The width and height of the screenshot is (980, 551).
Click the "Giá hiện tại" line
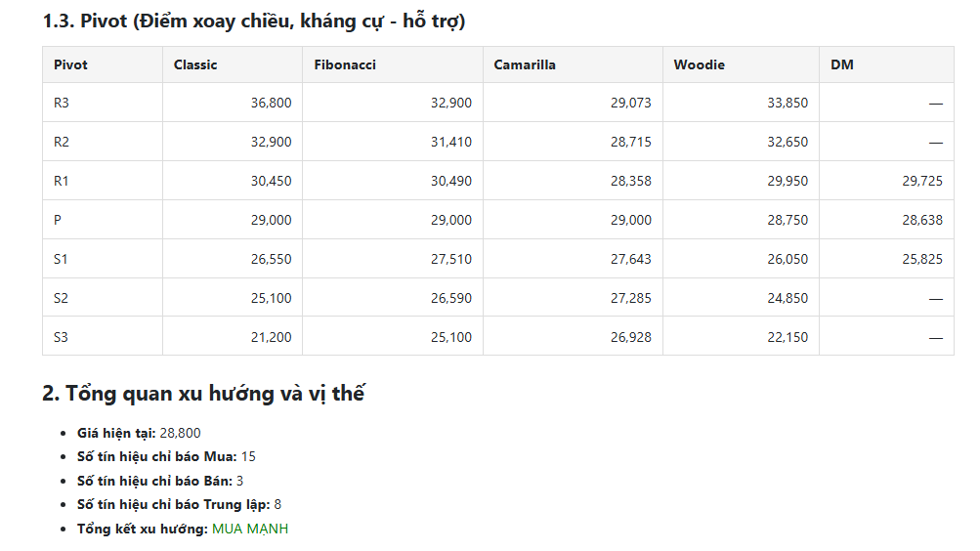(x=139, y=433)
